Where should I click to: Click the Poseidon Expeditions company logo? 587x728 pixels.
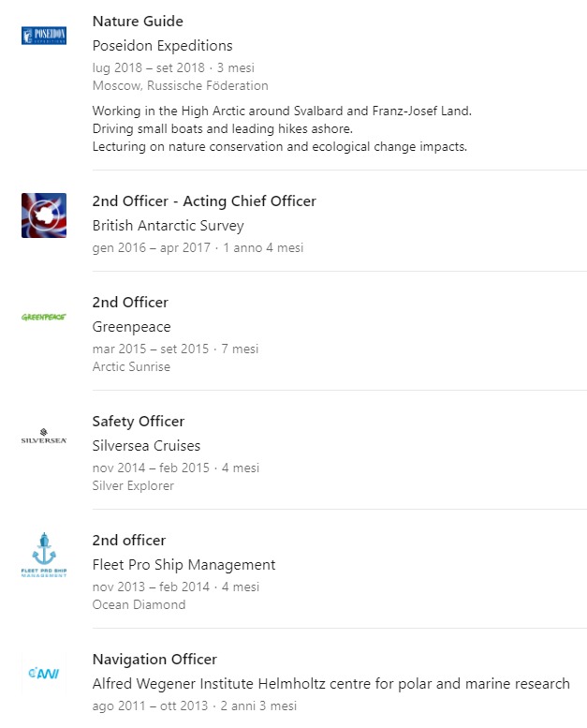point(44,36)
